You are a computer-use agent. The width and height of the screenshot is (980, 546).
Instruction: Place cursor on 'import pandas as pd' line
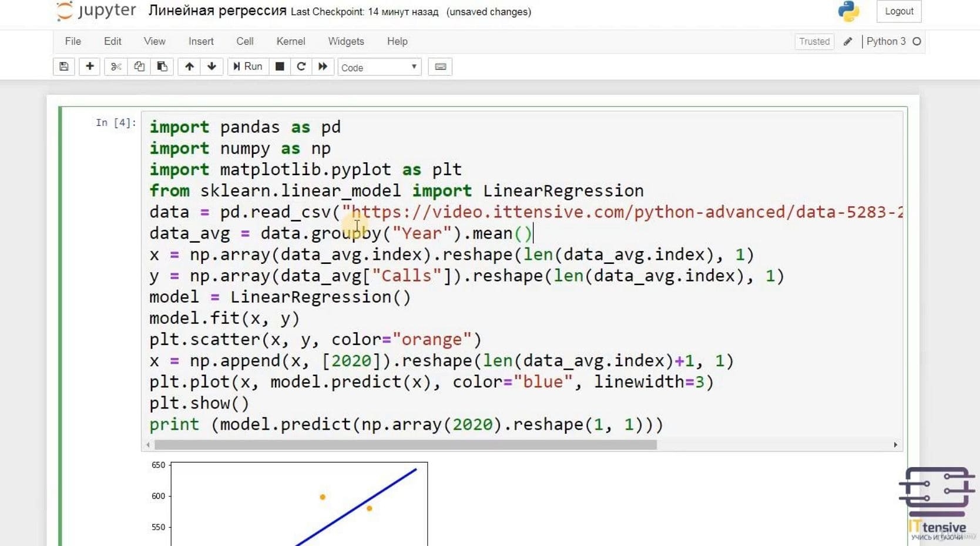[x=245, y=127]
